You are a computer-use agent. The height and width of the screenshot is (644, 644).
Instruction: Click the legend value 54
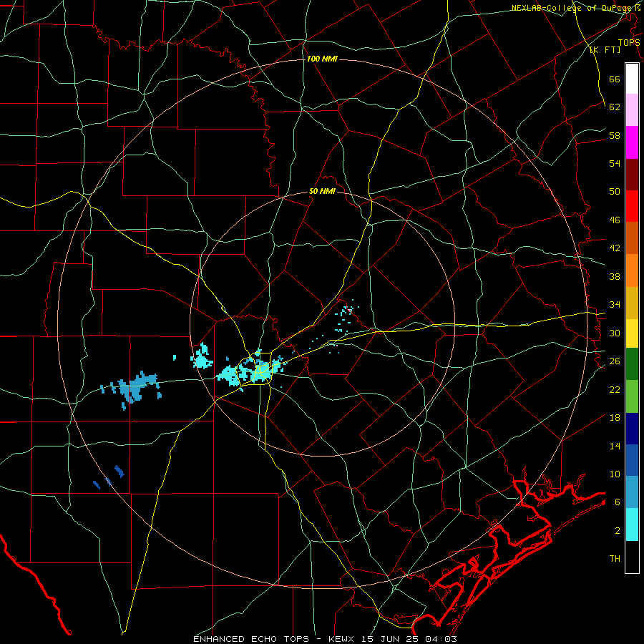click(615, 164)
